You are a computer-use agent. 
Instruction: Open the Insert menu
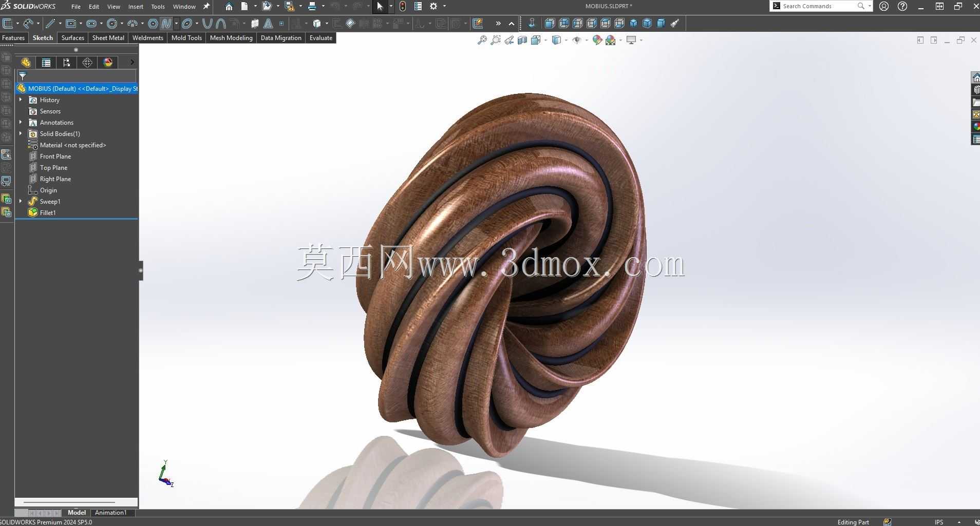136,7
